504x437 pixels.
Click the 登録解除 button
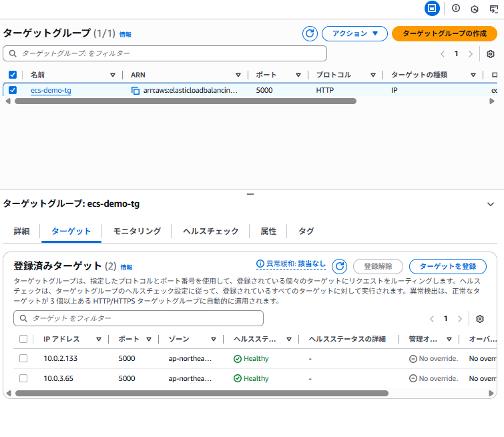(378, 266)
